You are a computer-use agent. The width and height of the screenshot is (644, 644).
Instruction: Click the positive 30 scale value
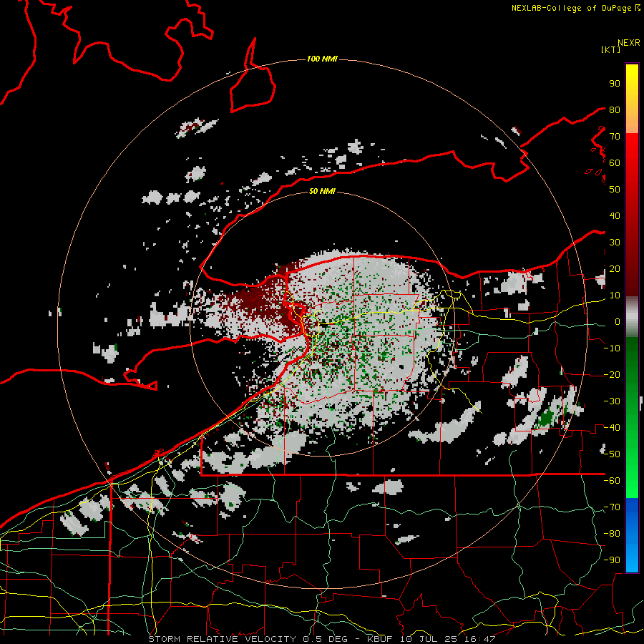point(615,243)
